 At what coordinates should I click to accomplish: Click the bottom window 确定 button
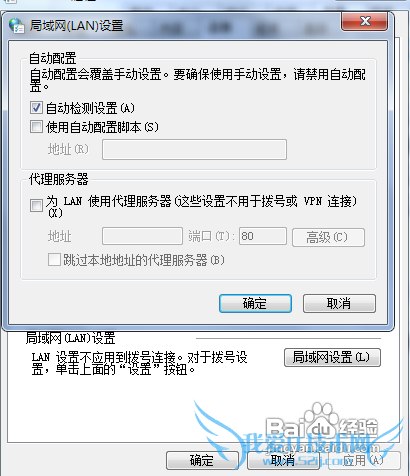(x=202, y=461)
